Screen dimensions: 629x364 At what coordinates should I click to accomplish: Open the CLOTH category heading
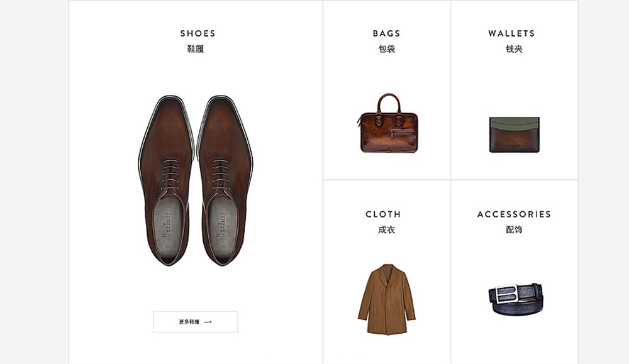click(x=383, y=214)
